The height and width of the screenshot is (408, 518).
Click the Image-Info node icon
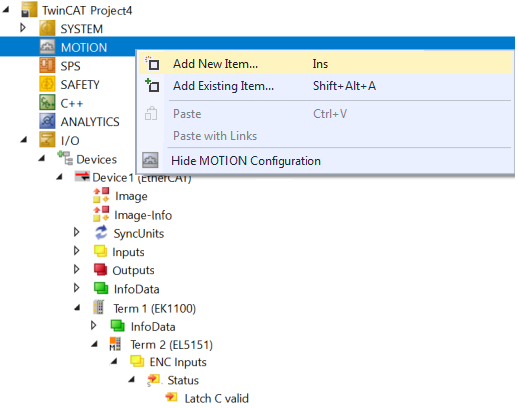(x=101, y=214)
